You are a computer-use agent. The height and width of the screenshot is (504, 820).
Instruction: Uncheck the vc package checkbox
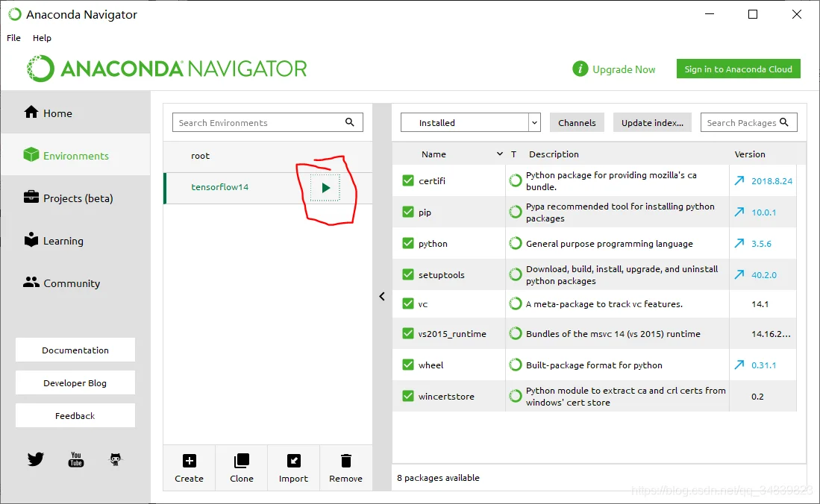408,303
